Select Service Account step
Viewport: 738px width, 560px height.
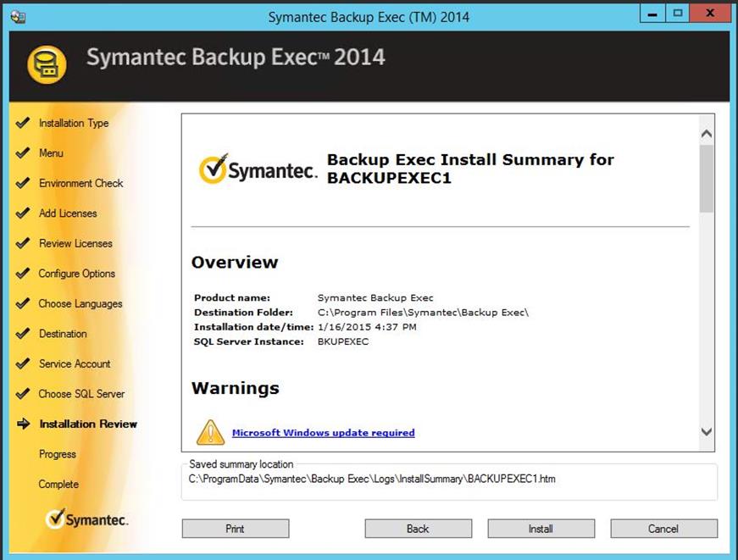[x=75, y=363]
